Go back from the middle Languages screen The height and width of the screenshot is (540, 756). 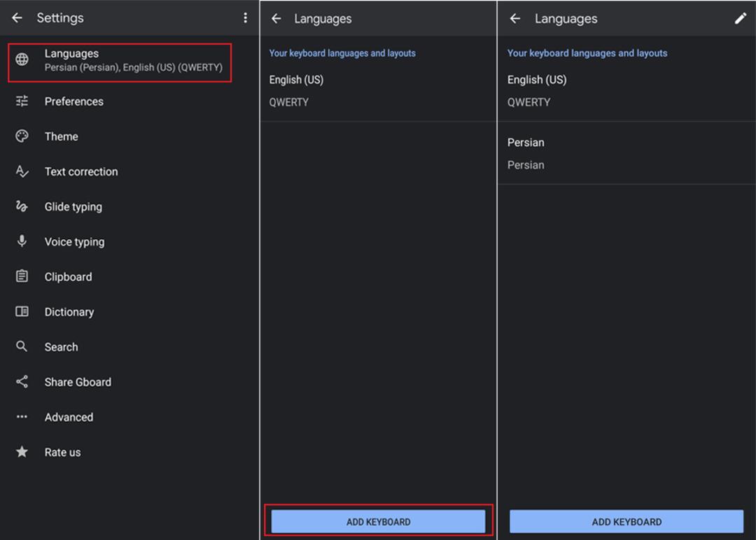(x=276, y=19)
